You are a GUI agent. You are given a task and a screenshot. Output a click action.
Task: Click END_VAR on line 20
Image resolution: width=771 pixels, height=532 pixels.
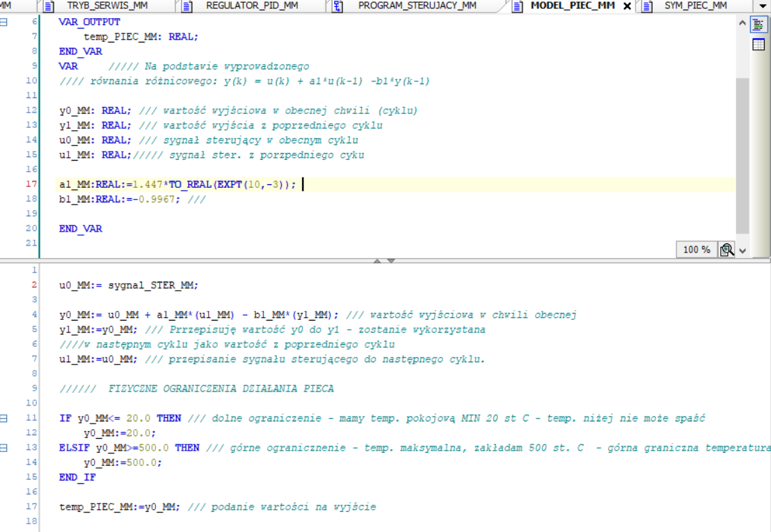(81, 228)
